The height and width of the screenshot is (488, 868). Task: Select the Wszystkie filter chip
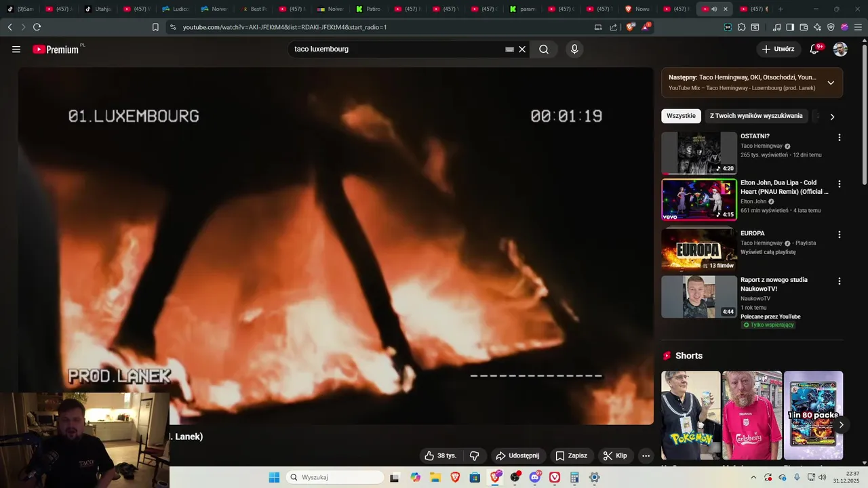point(681,116)
